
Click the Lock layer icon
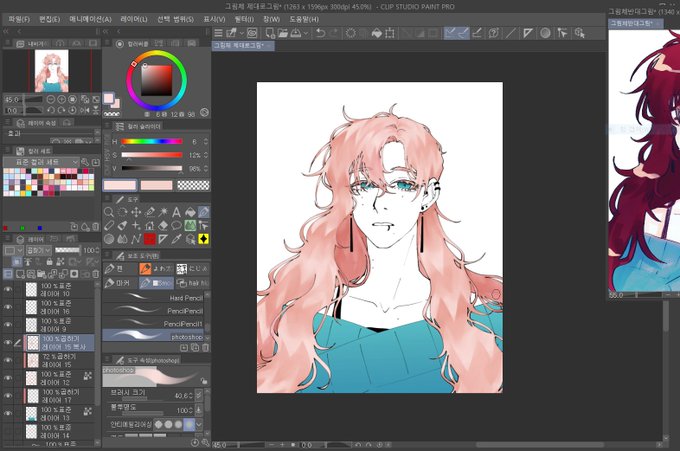click(49, 262)
